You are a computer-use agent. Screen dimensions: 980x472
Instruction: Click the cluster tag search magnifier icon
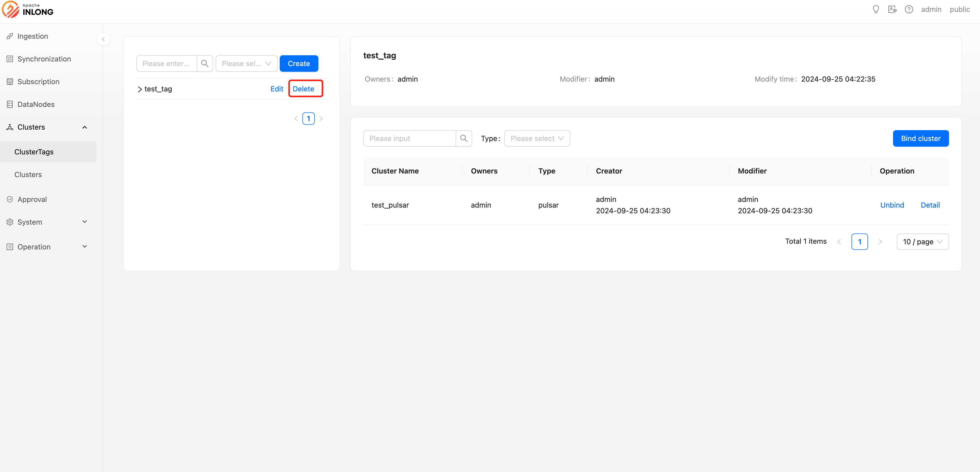click(205, 64)
